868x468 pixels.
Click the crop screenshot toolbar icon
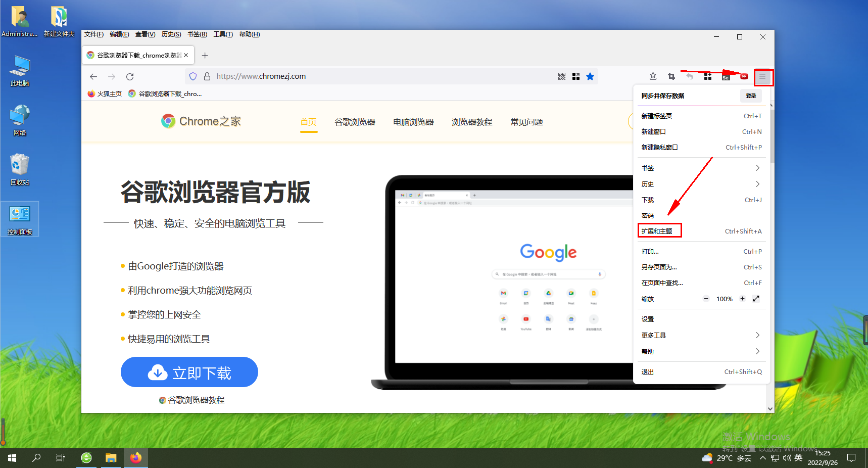coord(671,76)
